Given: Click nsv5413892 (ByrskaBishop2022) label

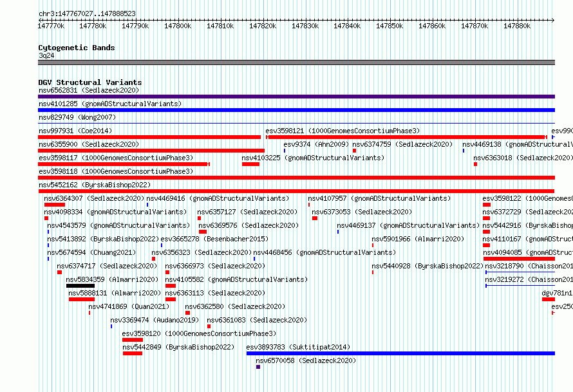Looking at the screenshot, I should 103,239.
